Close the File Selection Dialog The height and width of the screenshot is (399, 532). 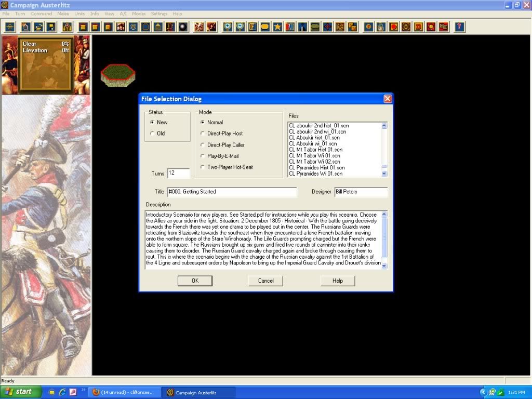pyautogui.click(x=388, y=99)
